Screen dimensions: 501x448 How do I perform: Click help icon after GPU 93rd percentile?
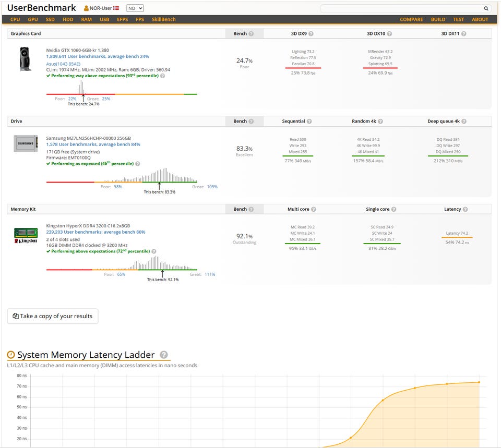point(163,76)
